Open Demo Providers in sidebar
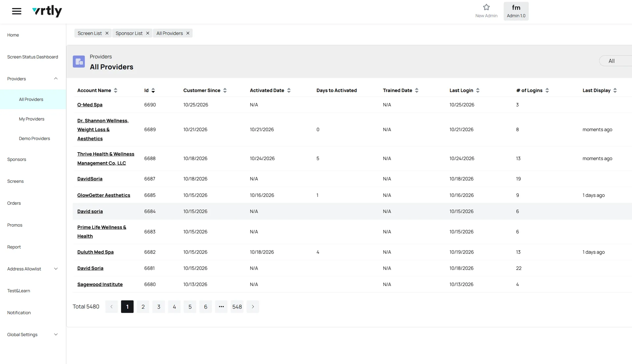The width and height of the screenshot is (632, 364). pos(35,138)
